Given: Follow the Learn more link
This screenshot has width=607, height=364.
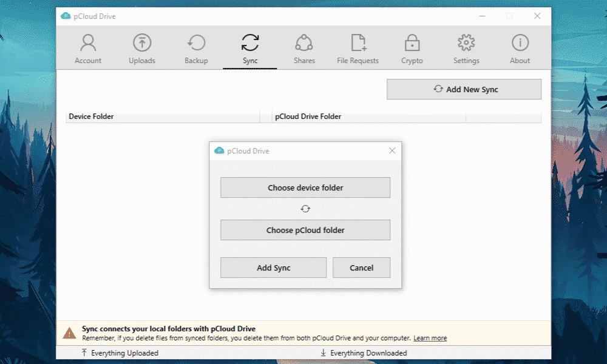Looking at the screenshot, I should [430, 338].
